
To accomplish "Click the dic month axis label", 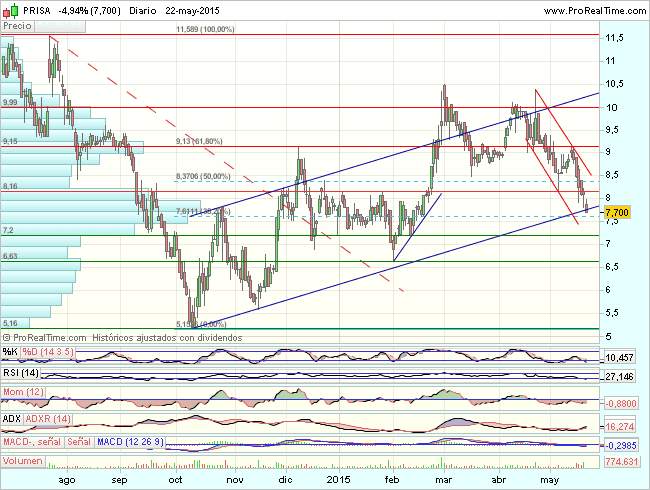I will click(286, 480).
